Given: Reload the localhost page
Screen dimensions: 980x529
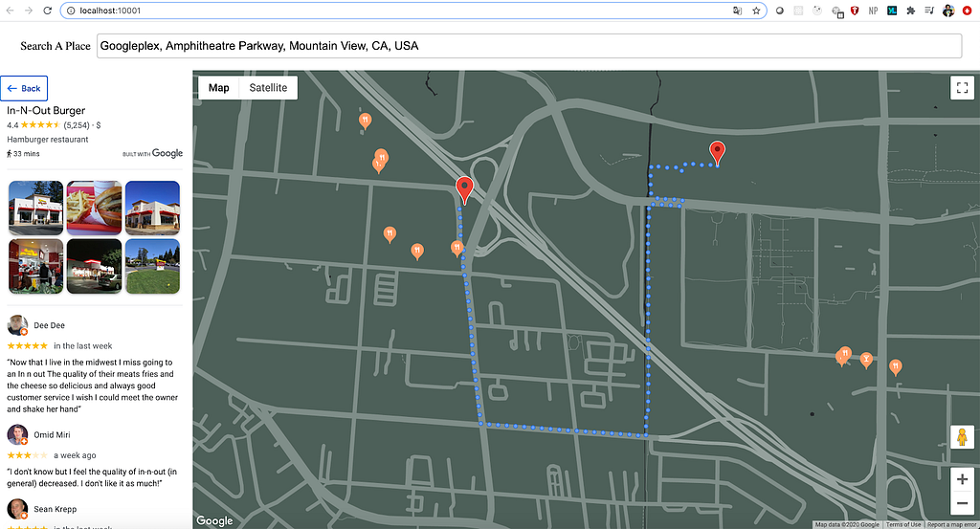Looking at the screenshot, I should (x=48, y=11).
